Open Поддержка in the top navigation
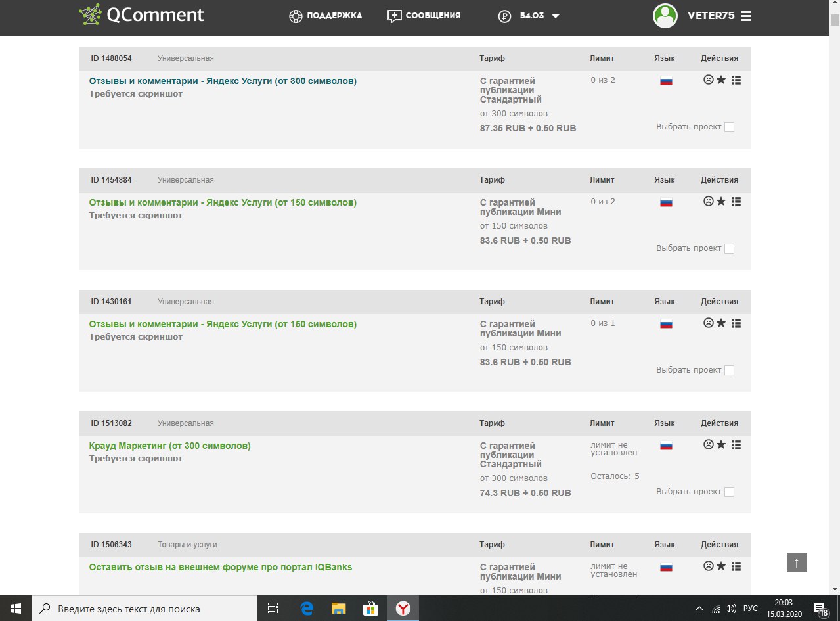This screenshot has width=840, height=621. click(x=326, y=16)
